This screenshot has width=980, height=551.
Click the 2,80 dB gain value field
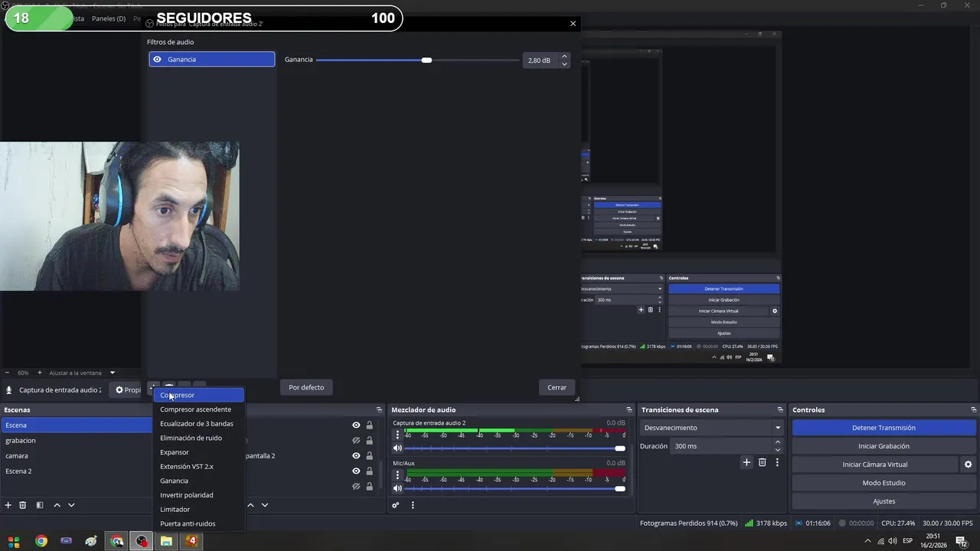coord(541,60)
